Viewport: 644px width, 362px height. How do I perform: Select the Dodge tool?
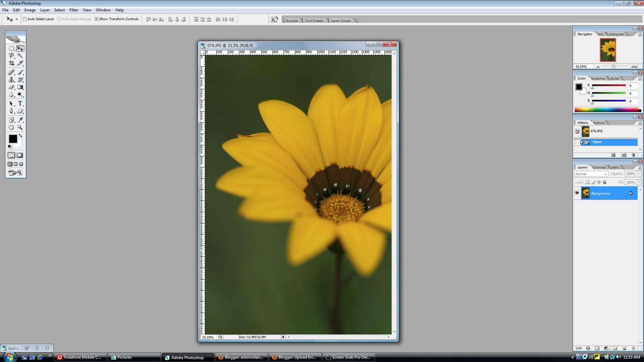point(20,95)
